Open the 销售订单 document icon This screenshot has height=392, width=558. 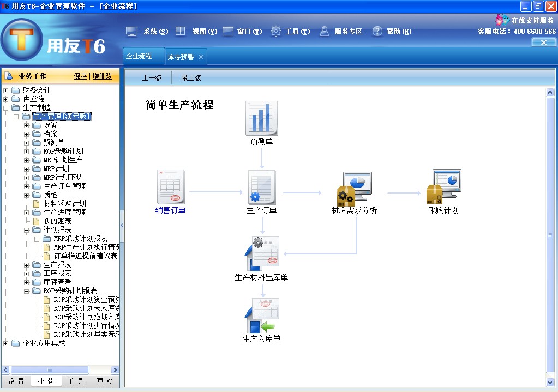pyautogui.click(x=171, y=186)
